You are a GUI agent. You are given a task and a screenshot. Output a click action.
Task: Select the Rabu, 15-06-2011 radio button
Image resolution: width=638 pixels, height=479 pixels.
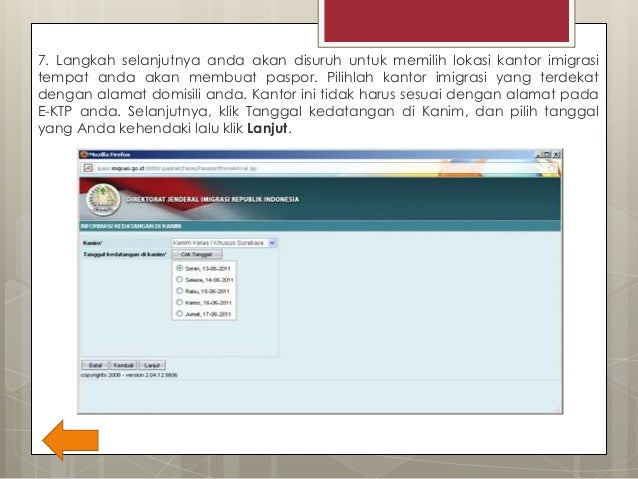(x=179, y=291)
